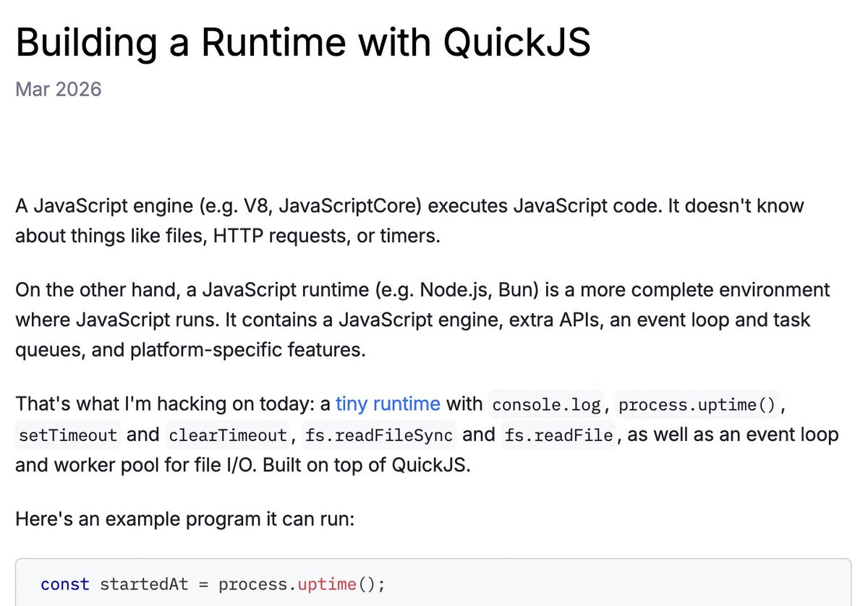The width and height of the screenshot is (868, 606).
Task: Click the paragraph starting 'On the other hand'
Action: [x=422, y=320]
